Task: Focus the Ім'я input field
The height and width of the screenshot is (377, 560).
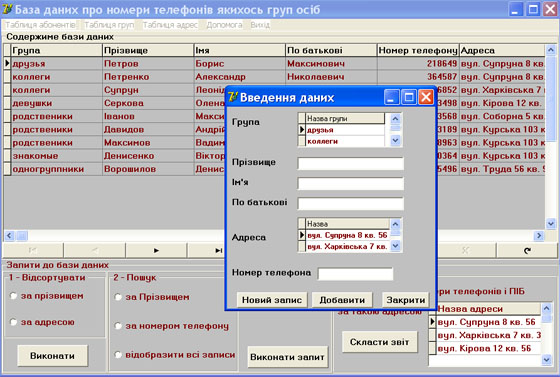Action: (350, 184)
